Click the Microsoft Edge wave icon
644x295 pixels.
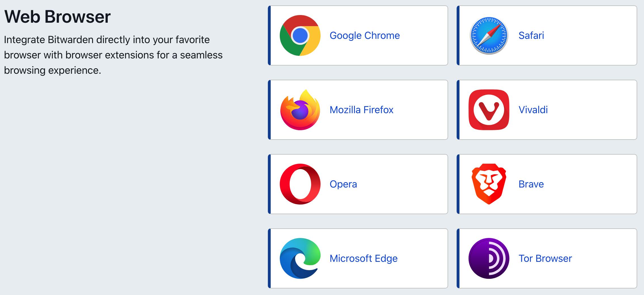point(300,258)
